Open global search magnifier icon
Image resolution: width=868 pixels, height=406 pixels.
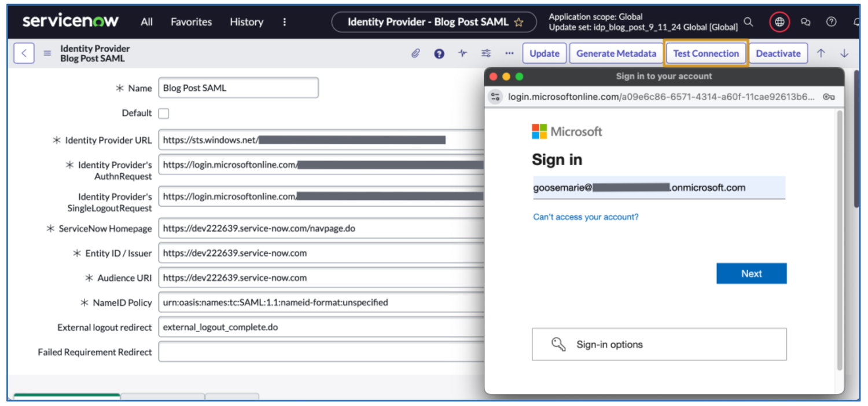pyautogui.click(x=749, y=22)
